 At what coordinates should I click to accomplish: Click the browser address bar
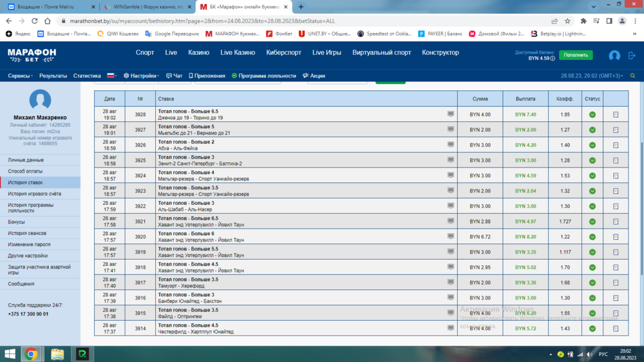click(290, 21)
